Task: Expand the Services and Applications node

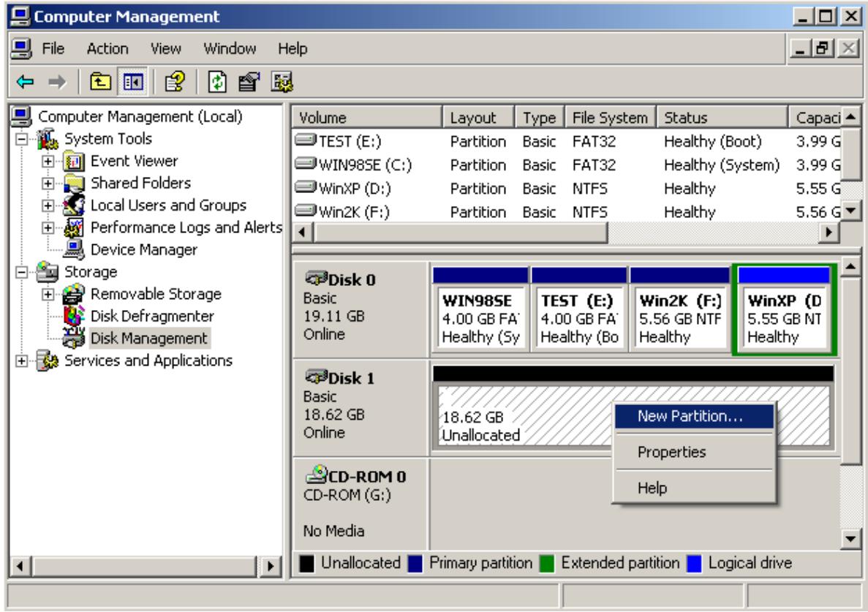Action: [x=22, y=360]
